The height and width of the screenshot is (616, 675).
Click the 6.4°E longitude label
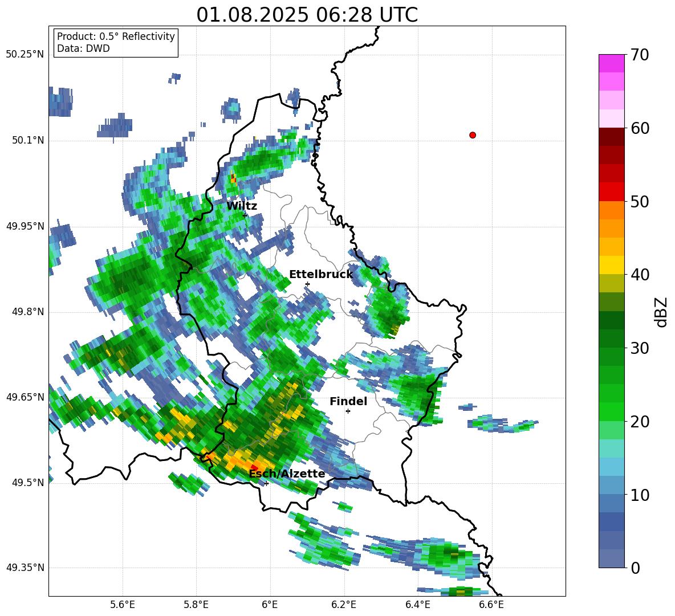(x=417, y=605)
